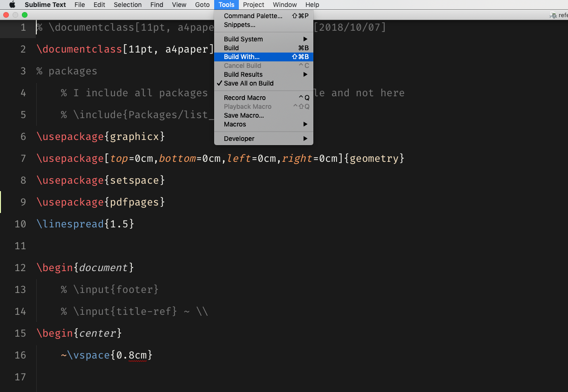Run the Build command
Screen dimensions: 568x392
(x=264, y=48)
